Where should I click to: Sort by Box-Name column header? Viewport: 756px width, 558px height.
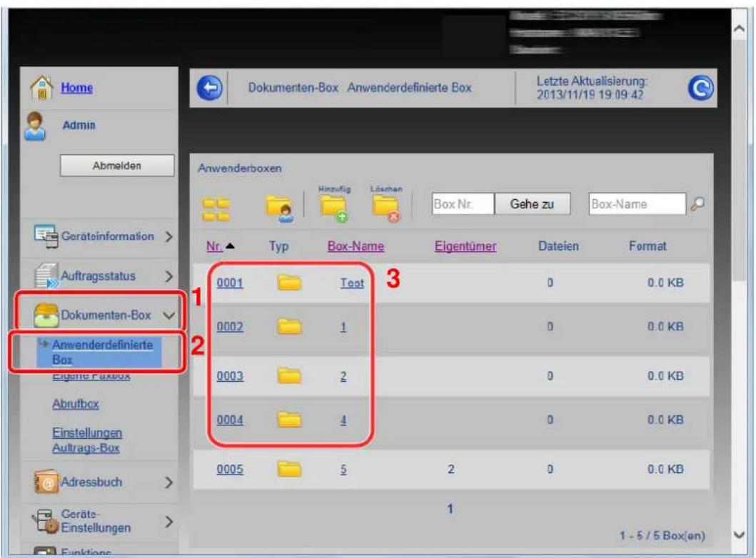[x=356, y=246]
